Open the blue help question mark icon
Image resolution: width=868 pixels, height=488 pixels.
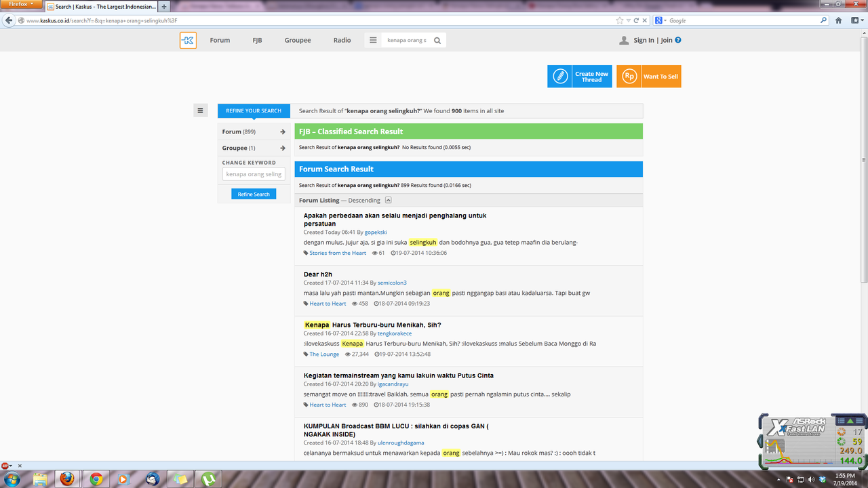click(x=678, y=40)
